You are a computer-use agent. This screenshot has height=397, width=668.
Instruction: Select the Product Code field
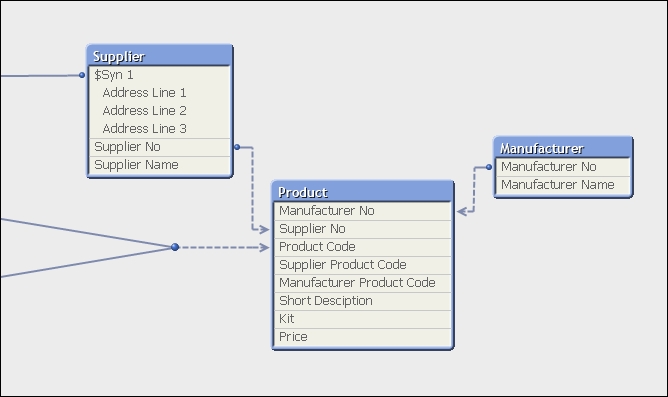(x=363, y=247)
